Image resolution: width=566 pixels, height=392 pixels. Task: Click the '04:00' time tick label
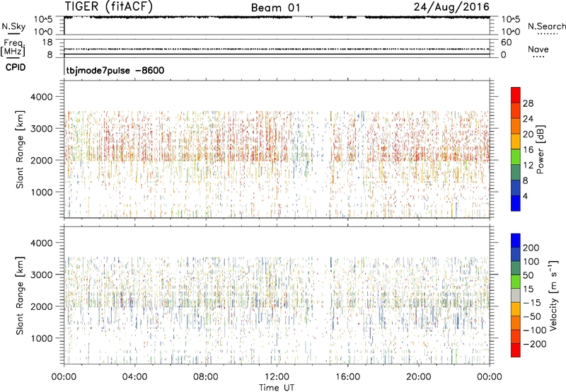coord(134,377)
